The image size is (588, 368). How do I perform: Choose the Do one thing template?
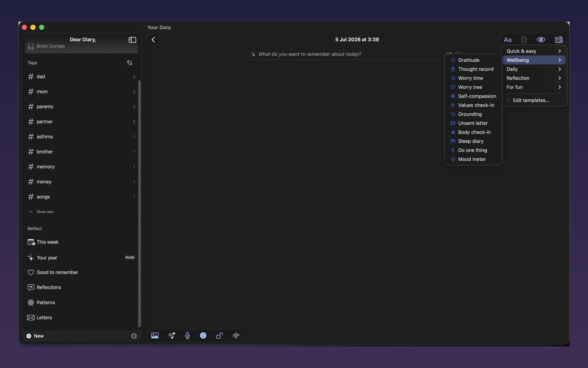click(x=473, y=150)
